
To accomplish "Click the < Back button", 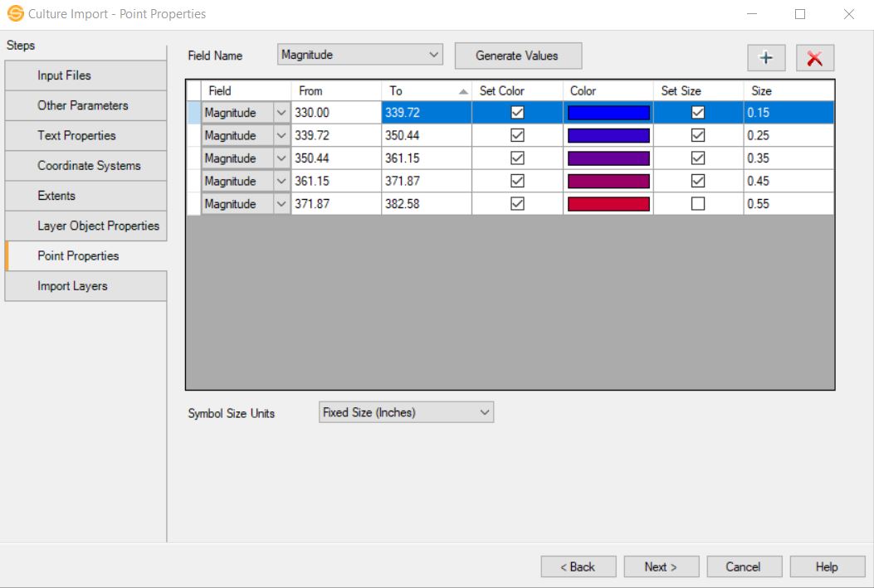I will point(578,567).
